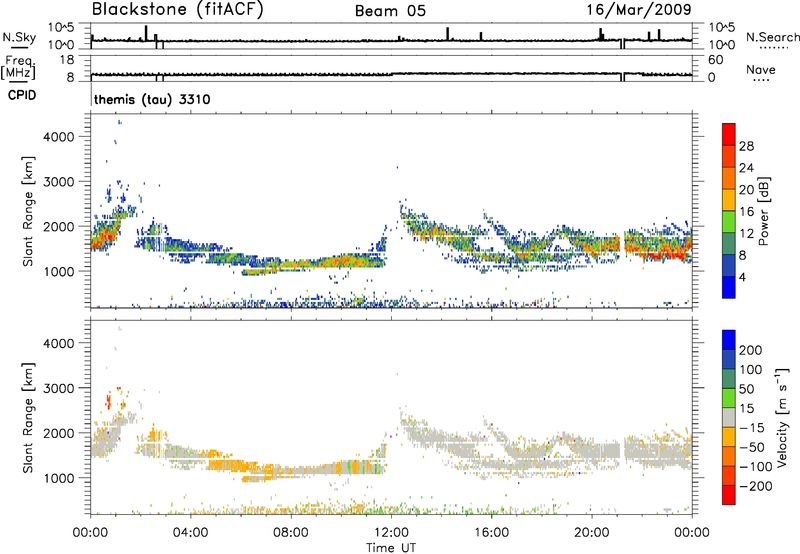Click the '16:00' time tick label

(491, 533)
